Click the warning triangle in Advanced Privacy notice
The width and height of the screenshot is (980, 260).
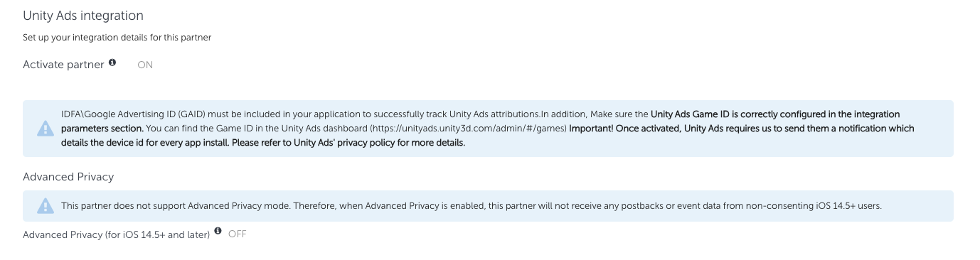pyautogui.click(x=43, y=206)
